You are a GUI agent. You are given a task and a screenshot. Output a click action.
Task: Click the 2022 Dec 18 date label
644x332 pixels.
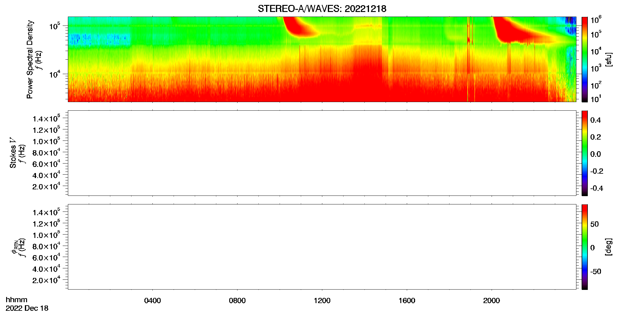tap(27, 308)
